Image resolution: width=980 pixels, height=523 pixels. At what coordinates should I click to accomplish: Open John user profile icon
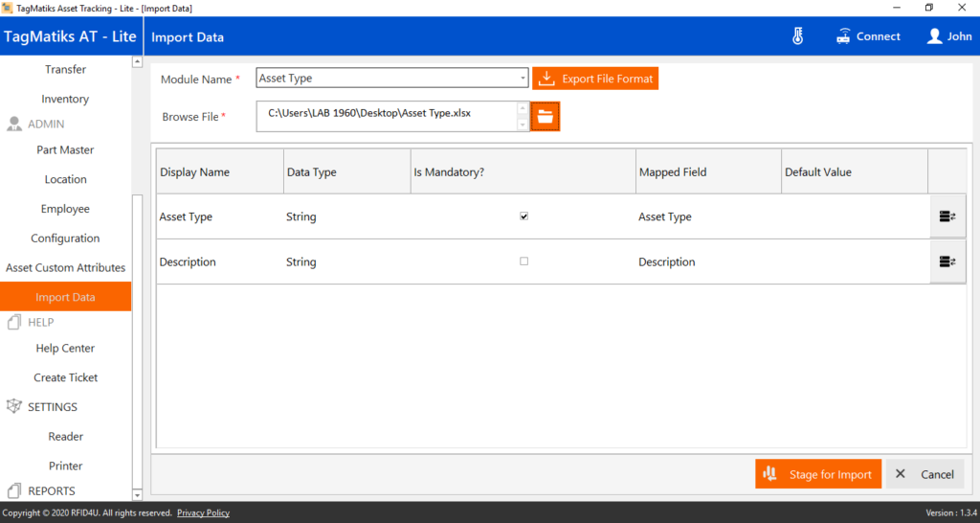934,36
